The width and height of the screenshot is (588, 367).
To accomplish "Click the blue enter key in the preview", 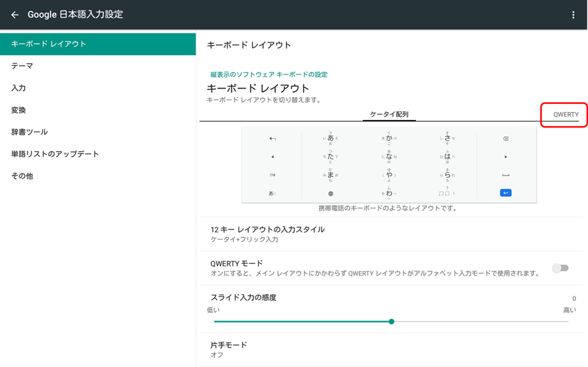I will tap(506, 192).
